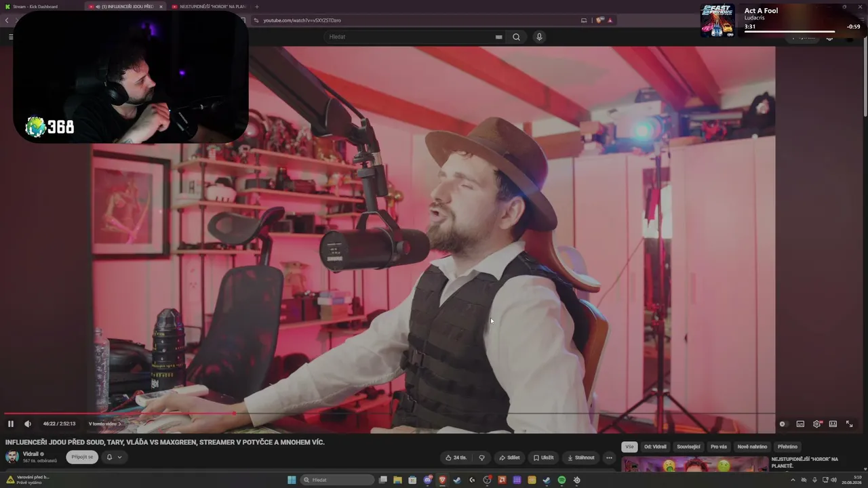Switch to theater mode
Viewport: 868px width, 488px height.
click(x=833, y=424)
